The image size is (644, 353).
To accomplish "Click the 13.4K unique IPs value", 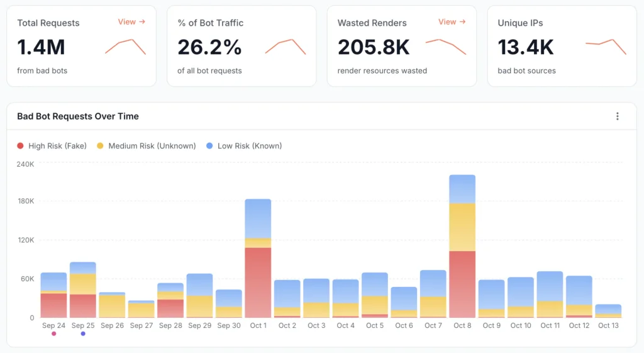I will click(526, 47).
